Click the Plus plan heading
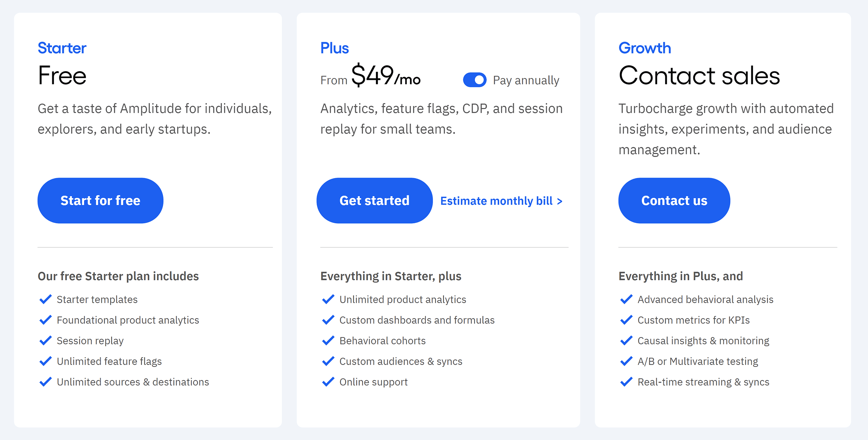Image resolution: width=868 pixels, height=440 pixels. [x=334, y=48]
